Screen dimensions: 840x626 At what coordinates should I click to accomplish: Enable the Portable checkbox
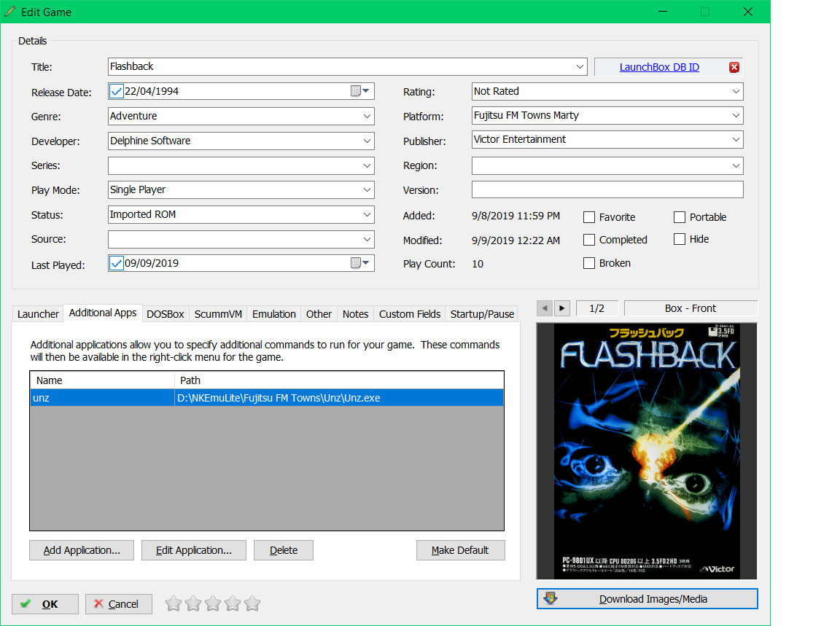[680, 217]
